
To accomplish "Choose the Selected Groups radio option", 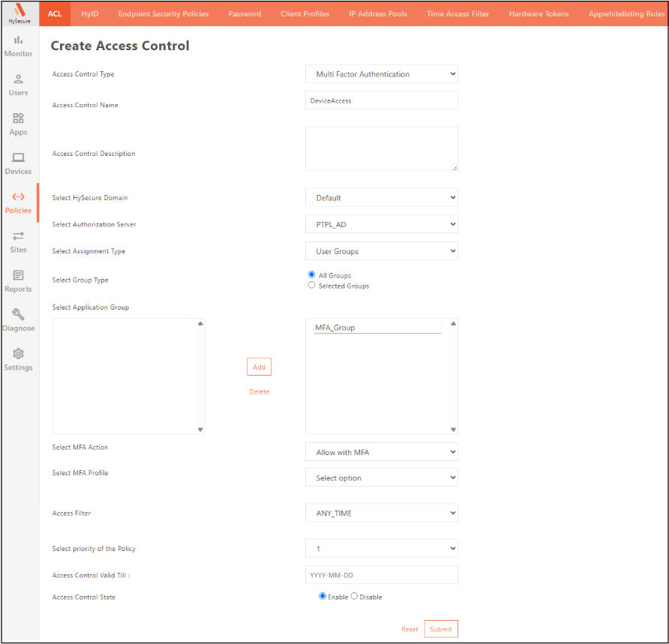I will coord(312,286).
